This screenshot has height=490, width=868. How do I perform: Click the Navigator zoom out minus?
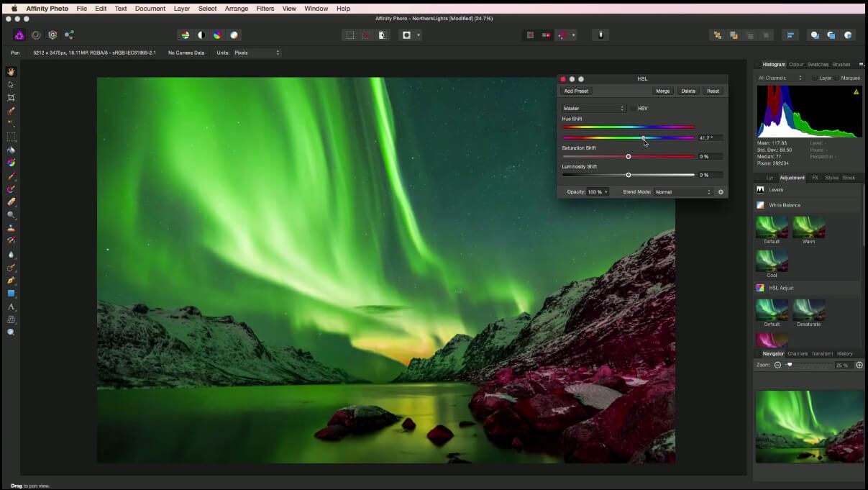[x=777, y=365]
